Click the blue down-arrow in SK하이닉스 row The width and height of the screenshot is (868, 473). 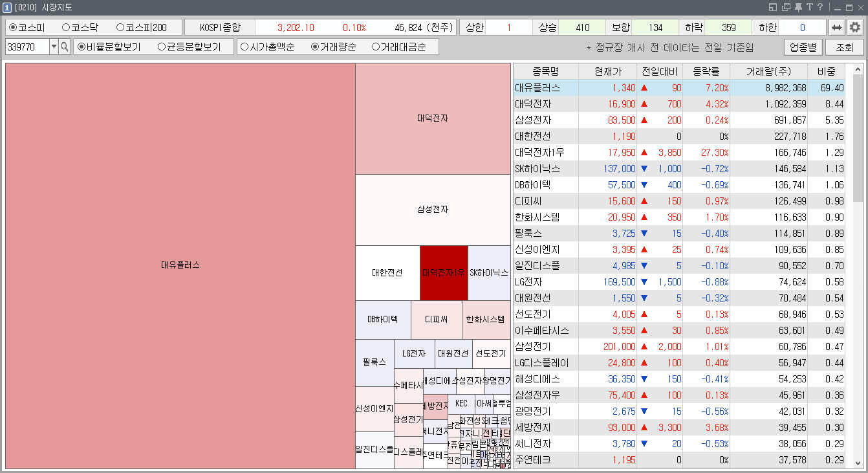[x=644, y=168]
